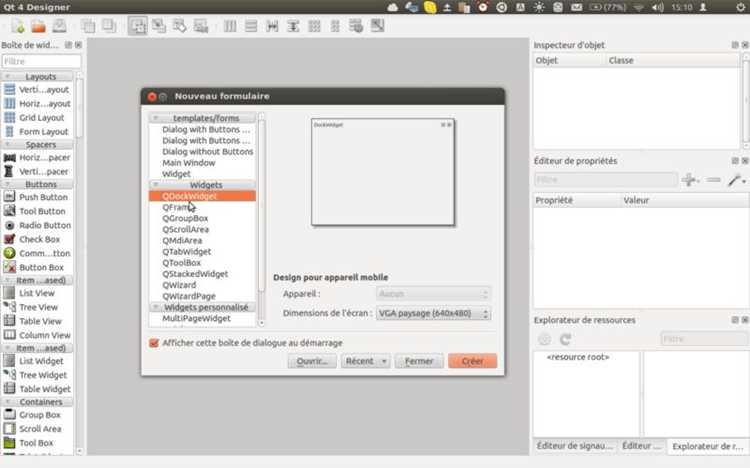Image resolution: width=750 pixels, height=468 pixels.
Task: Click the volume icon in top panel
Action: click(x=658, y=7)
